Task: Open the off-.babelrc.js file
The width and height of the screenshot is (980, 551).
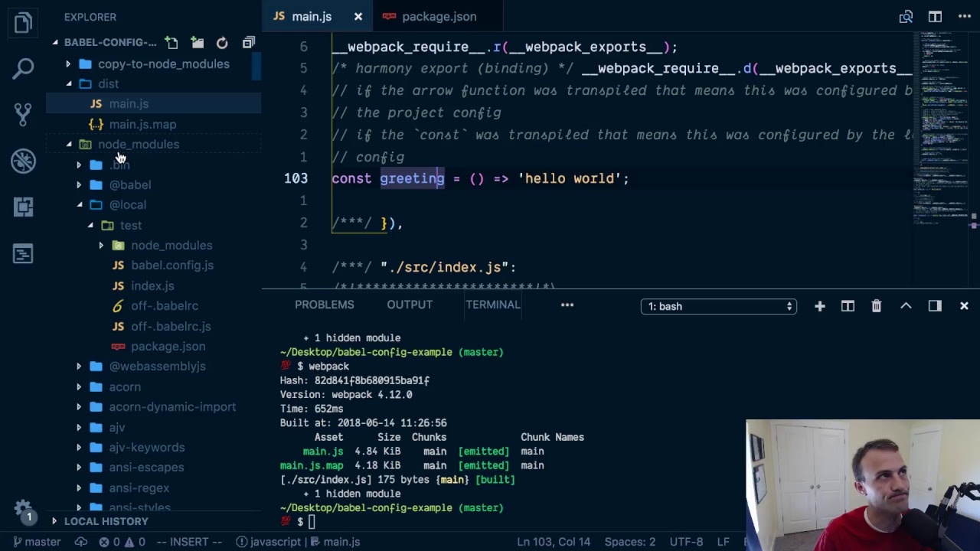Action: (x=153, y=326)
